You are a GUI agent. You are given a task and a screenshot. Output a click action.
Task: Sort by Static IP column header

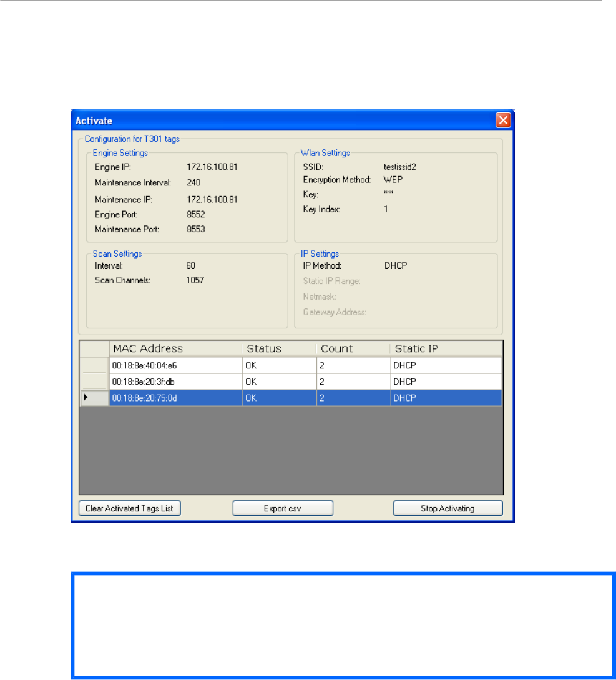coord(446,348)
